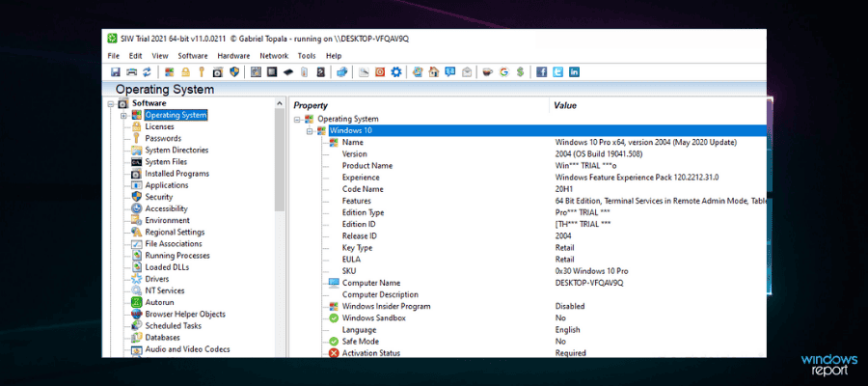Click the Print toolbar icon
Image resolution: width=868 pixels, height=386 pixels.
click(131, 72)
